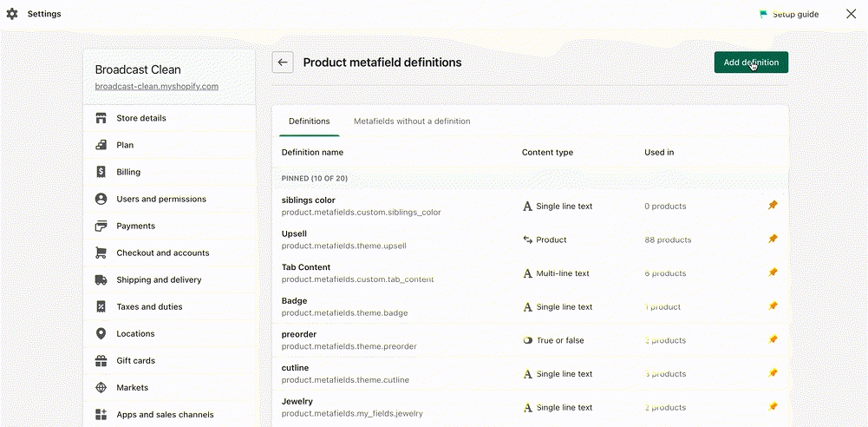Open the Setup guide

[x=788, y=14]
